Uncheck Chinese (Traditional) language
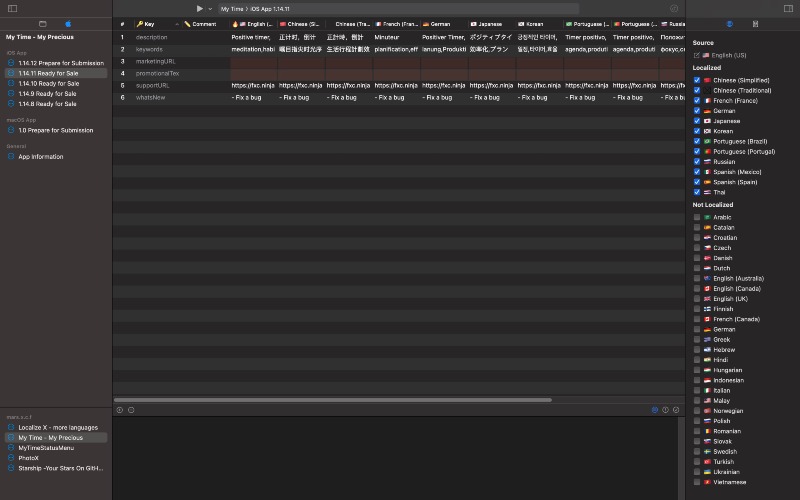This screenshot has width=800, height=500. click(697, 90)
